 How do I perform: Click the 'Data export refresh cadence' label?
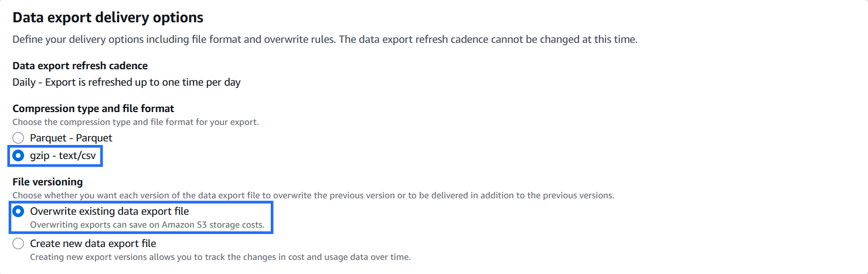tap(80, 66)
